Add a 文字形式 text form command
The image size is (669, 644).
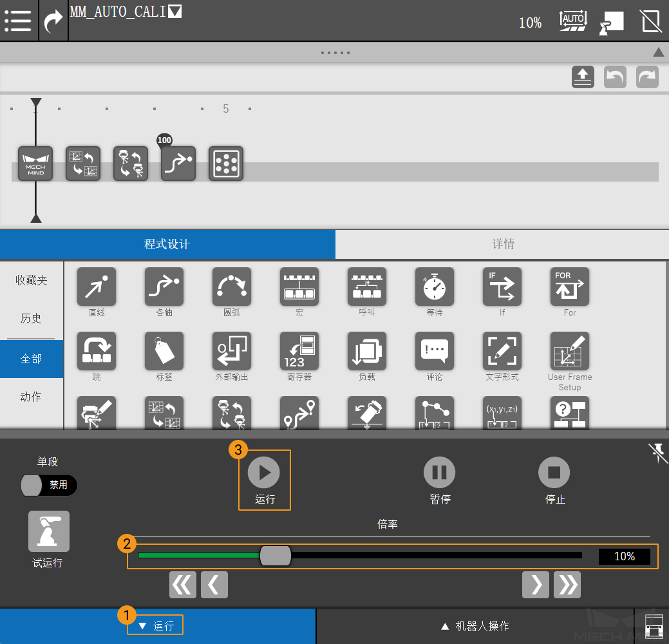tap(502, 351)
